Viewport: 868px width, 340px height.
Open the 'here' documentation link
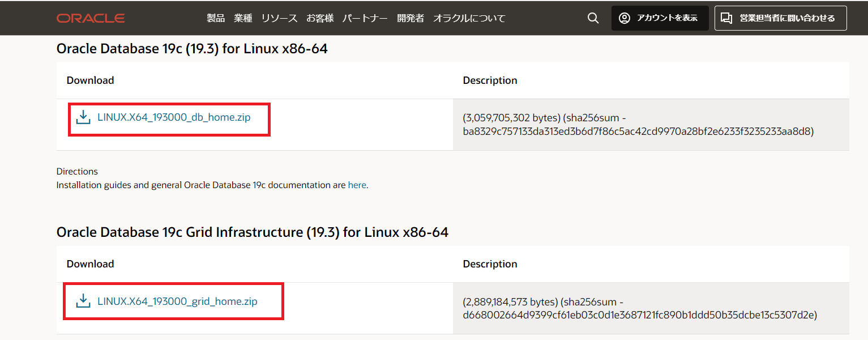point(357,185)
